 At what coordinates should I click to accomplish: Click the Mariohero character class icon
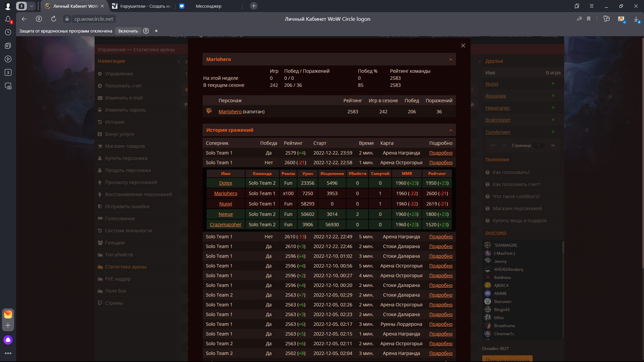pos(209,111)
